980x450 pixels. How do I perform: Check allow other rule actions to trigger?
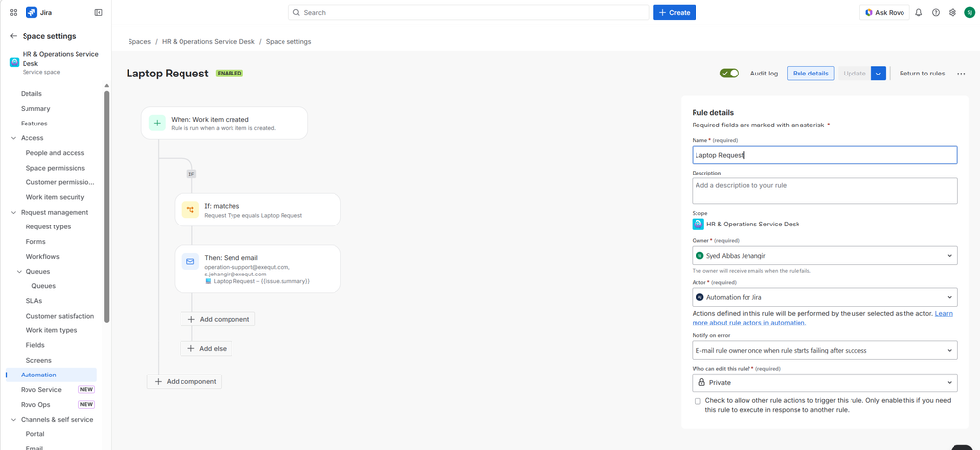click(x=697, y=401)
